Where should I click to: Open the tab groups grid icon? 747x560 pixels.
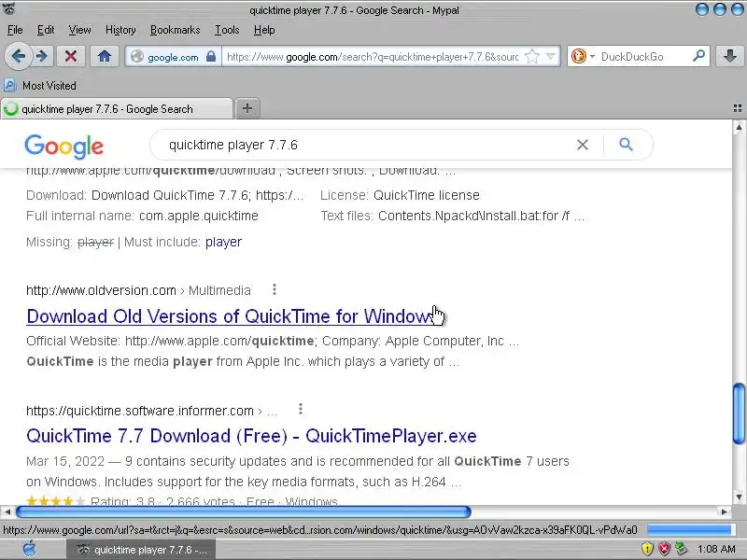pos(737,108)
